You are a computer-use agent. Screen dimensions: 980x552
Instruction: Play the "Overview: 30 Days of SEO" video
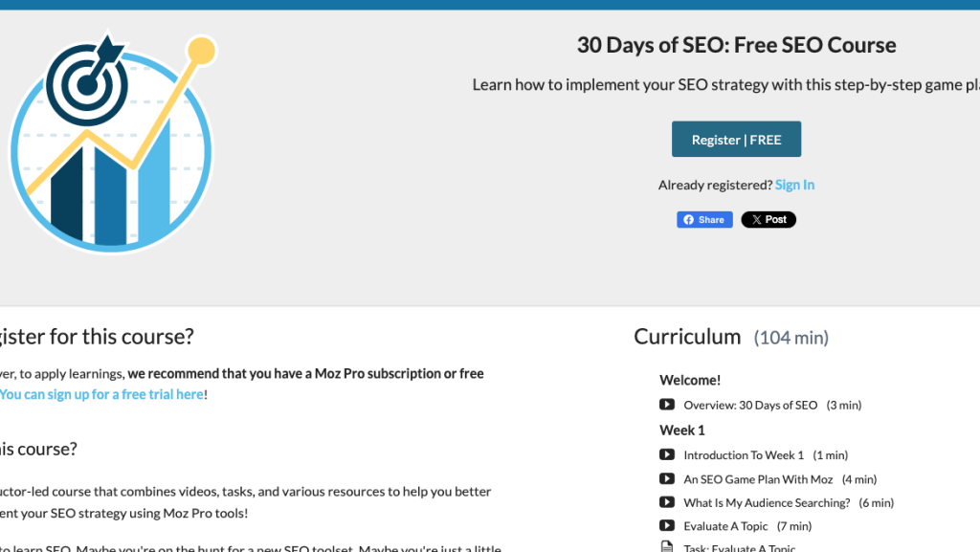point(667,405)
